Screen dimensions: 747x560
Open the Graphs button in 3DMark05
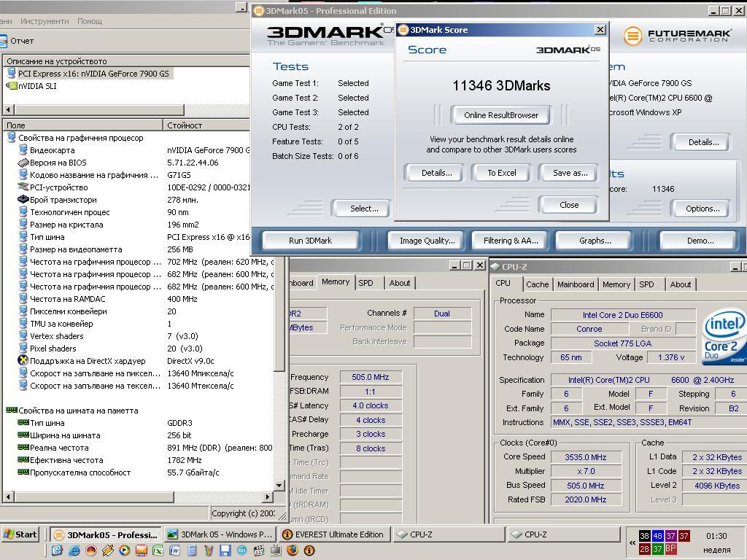pos(595,241)
